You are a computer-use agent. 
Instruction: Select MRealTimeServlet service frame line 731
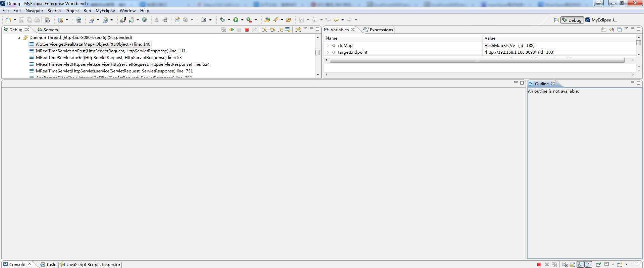(111, 71)
